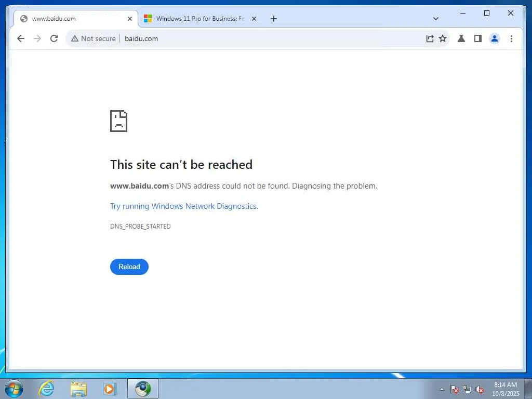Click the active browser taskbar button
Screen dimensions: 532x399
click(x=143, y=389)
